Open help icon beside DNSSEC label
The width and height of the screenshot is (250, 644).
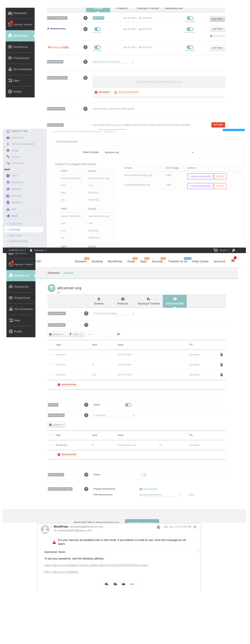coord(86,405)
